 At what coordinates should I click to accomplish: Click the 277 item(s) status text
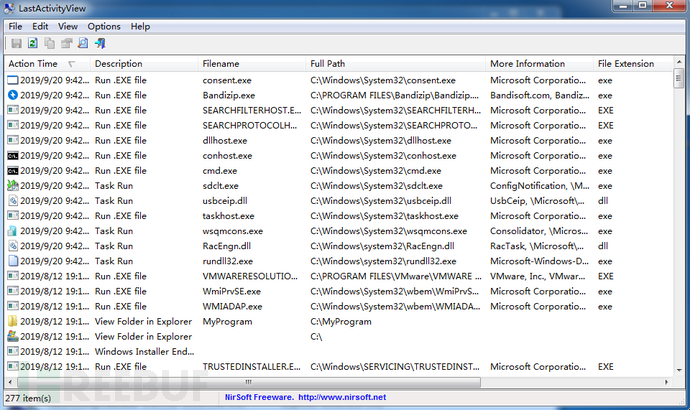[x=28, y=398]
